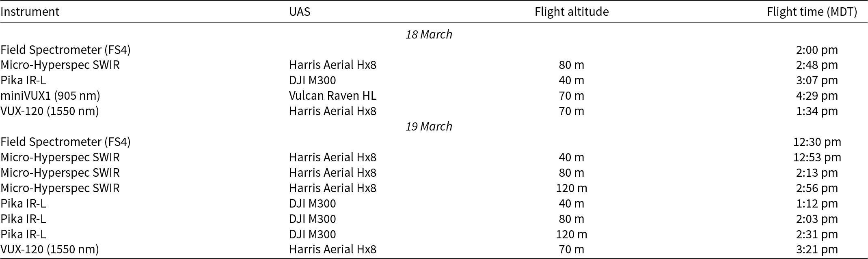Click the Flight time (MDT) header
The width and height of the screenshot is (868, 259).
pyautogui.click(x=812, y=12)
